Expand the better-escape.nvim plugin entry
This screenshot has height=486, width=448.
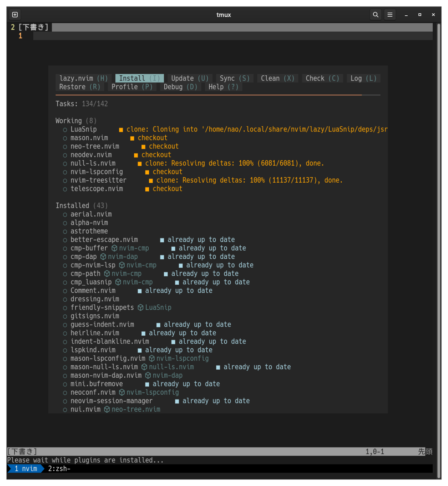coord(104,240)
